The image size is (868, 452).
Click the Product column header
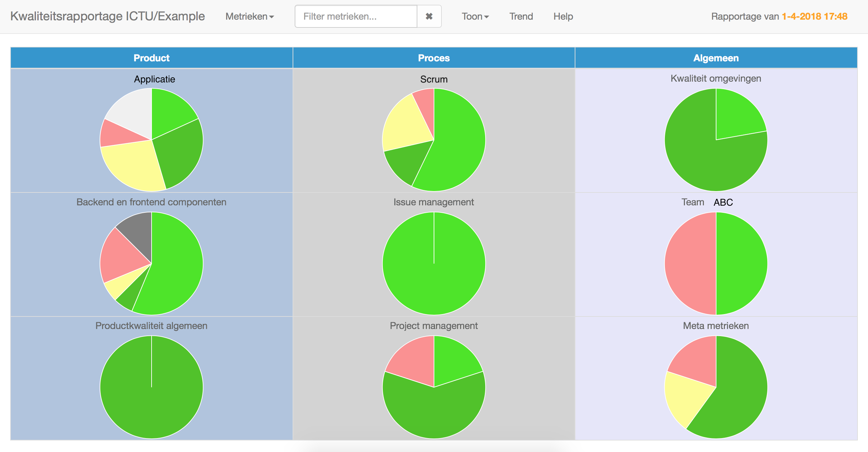[x=152, y=58]
